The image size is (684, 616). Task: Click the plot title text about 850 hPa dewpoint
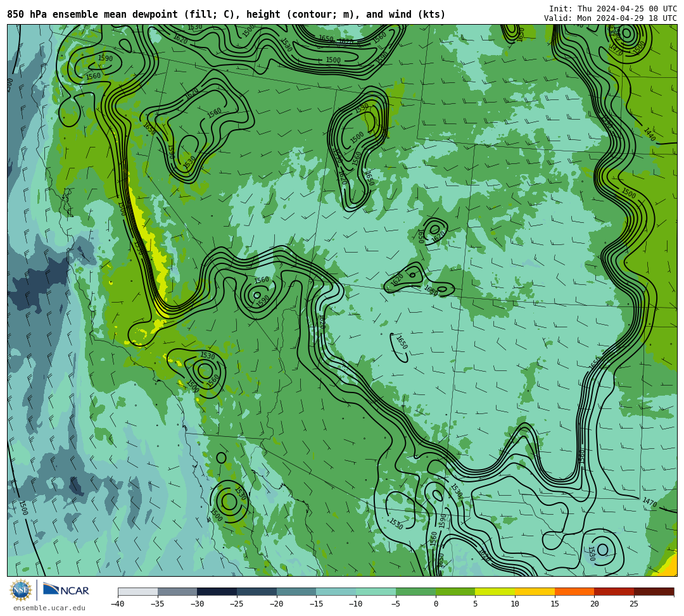[x=226, y=15]
